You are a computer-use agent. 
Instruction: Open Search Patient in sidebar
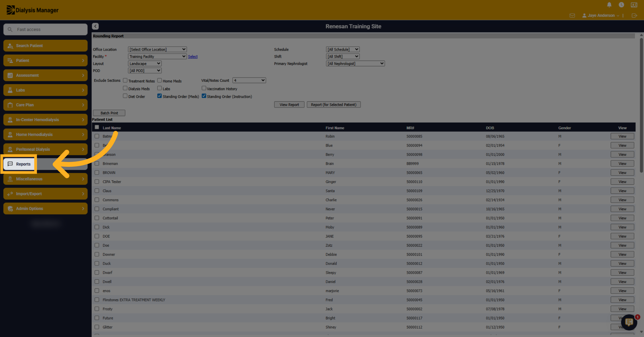[45, 46]
